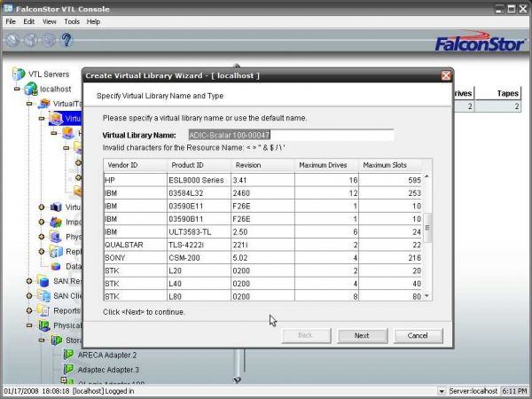Viewport: 532px width, 399px height.
Task: Collapse the localhost tree node
Action: click(17, 90)
